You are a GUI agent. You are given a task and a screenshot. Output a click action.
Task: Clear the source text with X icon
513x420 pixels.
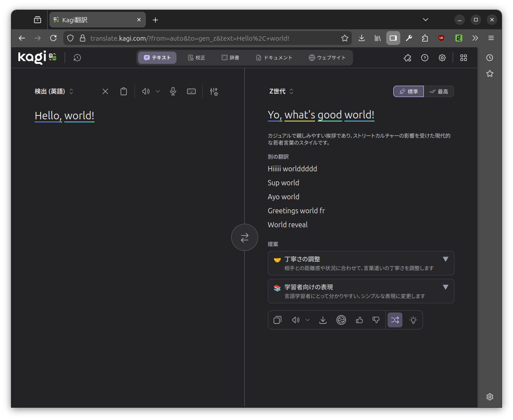105,91
